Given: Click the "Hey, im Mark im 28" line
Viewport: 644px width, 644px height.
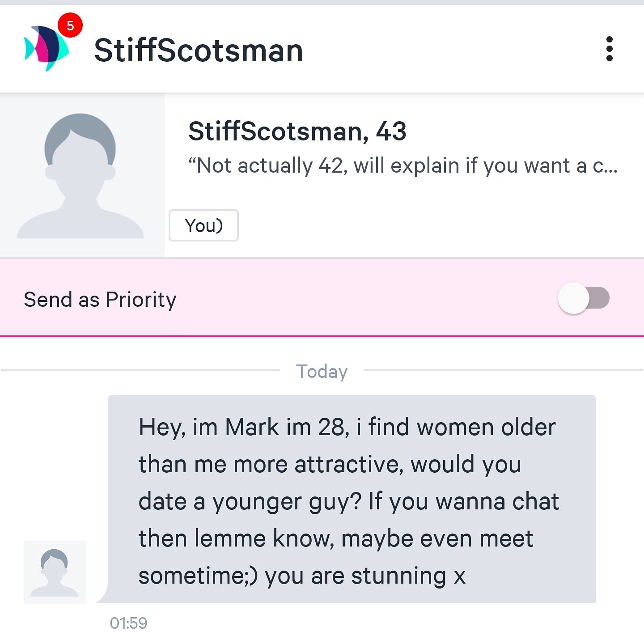Looking at the screenshot, I should pos(244,427).
